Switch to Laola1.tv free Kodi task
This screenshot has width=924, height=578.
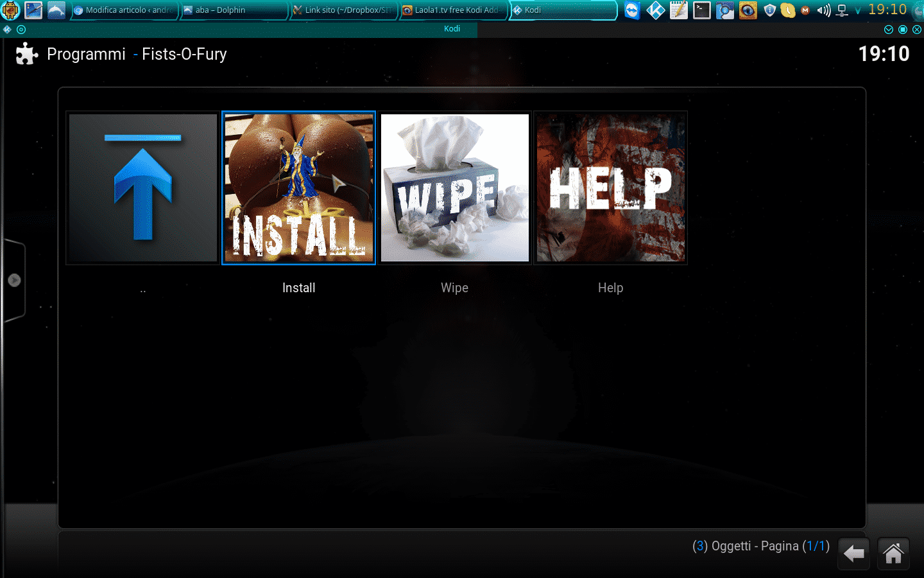(453, 10)
